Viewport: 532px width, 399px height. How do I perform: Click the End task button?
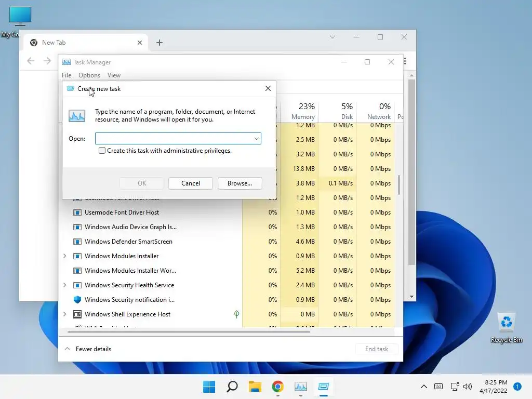click(376, 349)
